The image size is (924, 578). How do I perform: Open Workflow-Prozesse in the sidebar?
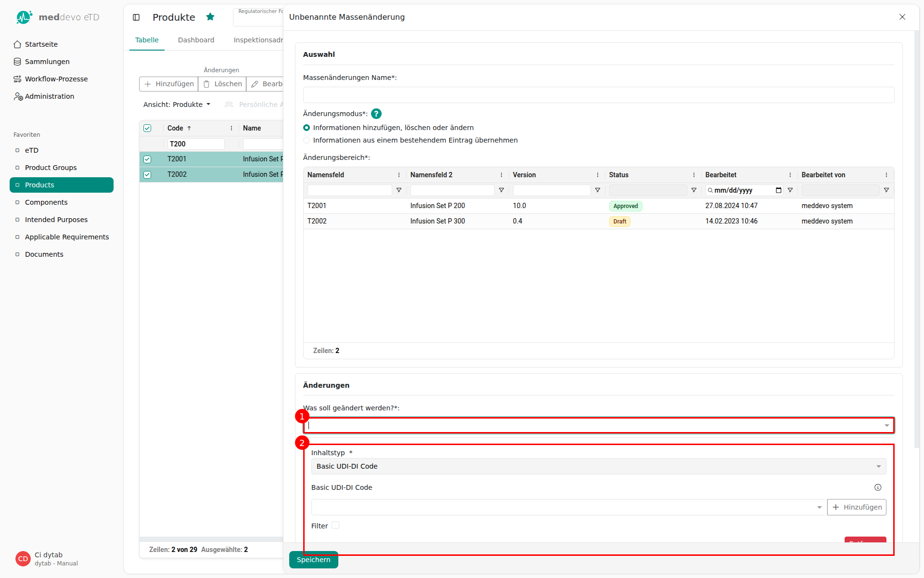pyautogui.click(x=56, y=79)
